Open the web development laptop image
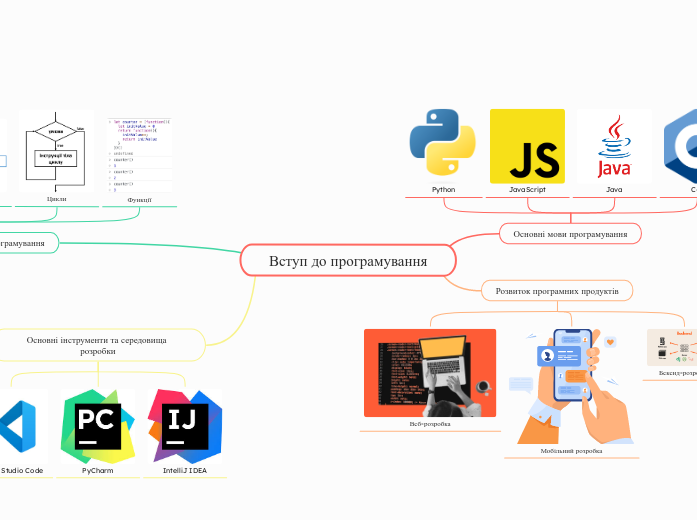 [x=430, y=373]
